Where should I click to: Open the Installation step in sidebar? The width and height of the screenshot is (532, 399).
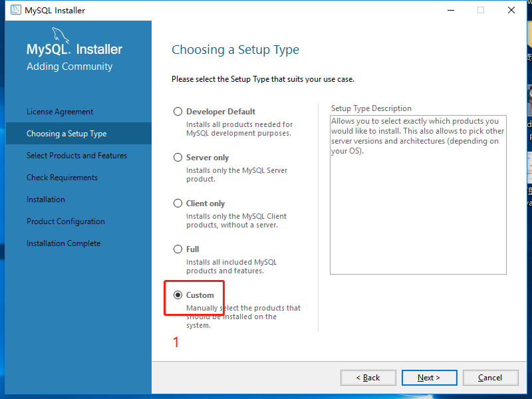46,199
